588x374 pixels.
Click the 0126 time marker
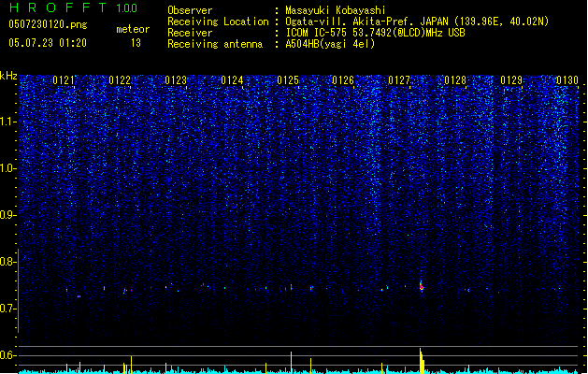click(x=343, y=80)
